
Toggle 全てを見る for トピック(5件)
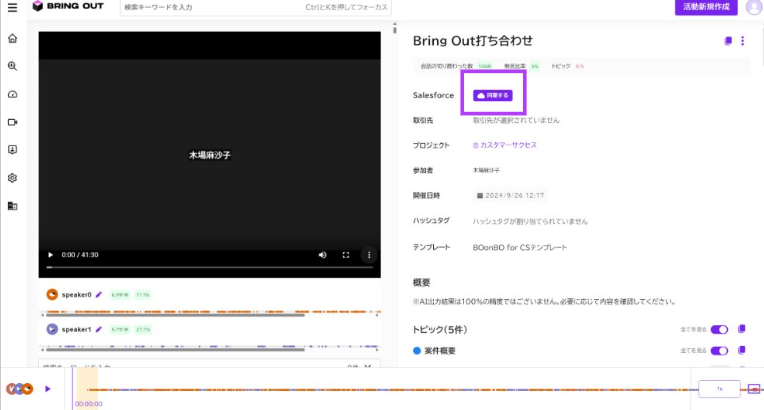[x=719, y=330]
